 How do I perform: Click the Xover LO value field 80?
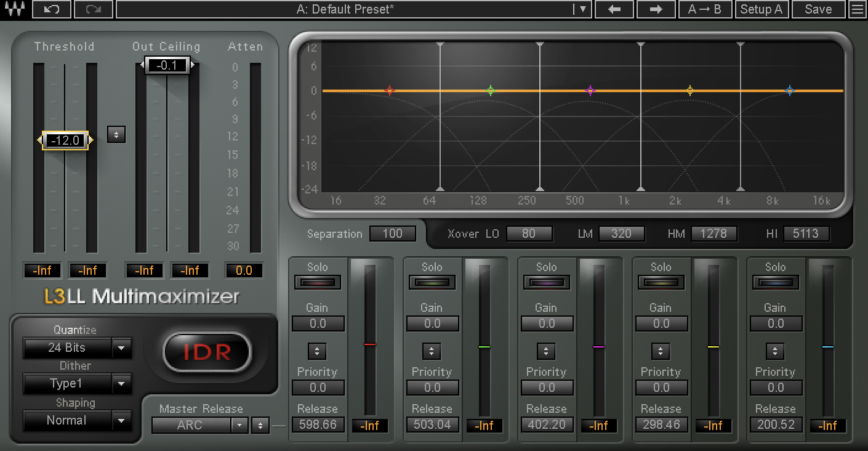pyautogui.click(x=529, y=234)
